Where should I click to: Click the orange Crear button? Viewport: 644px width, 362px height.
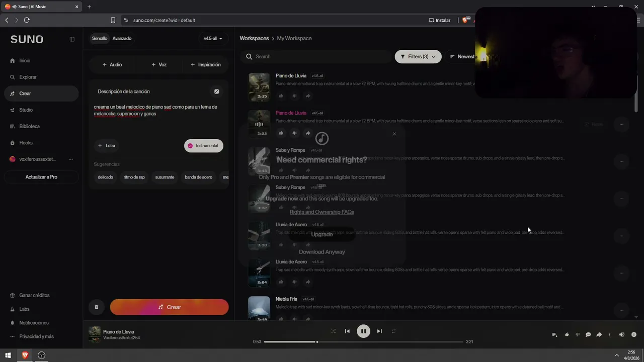(x=170, y=307)
